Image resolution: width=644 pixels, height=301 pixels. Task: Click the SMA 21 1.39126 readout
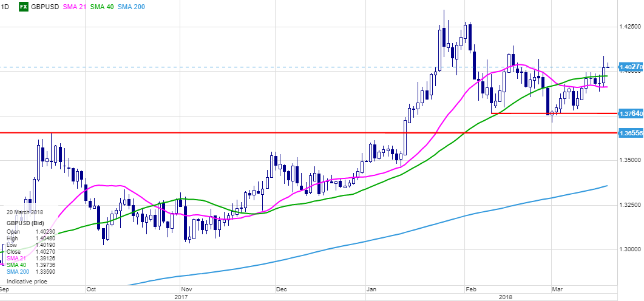tap(31, 258)
